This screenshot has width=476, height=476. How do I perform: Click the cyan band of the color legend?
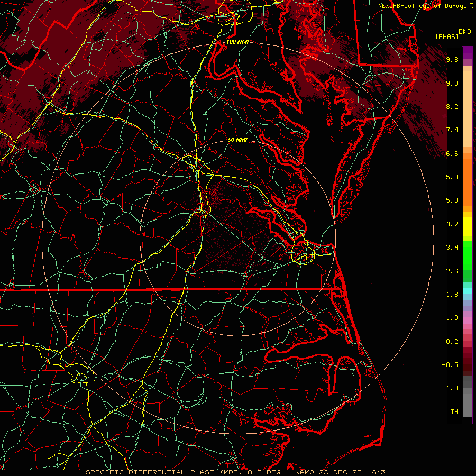[x=467, y=291]
